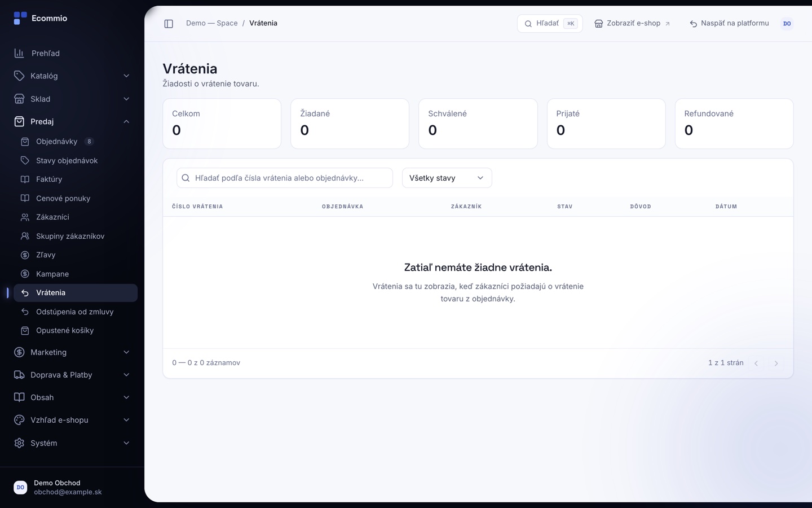Toggle the sidebar panel icon
This screenshot has width=812, height=508.
click(x=169, y=24)
